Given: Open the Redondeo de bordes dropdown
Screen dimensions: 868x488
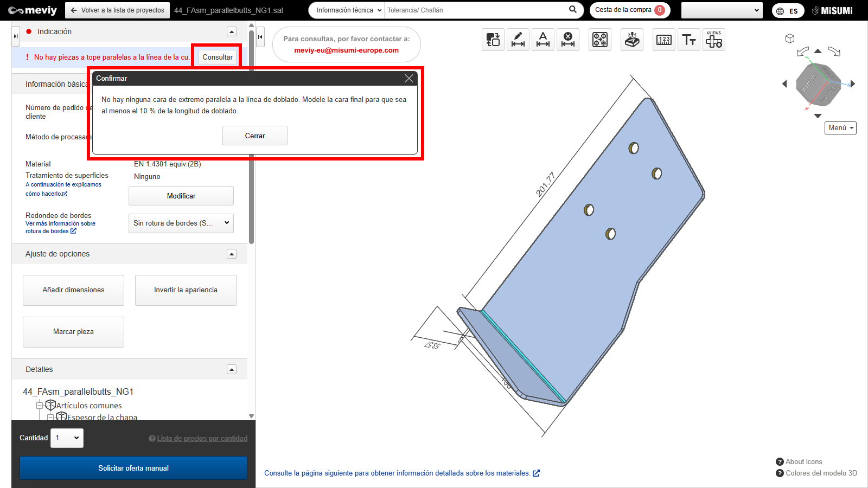Looking at the screenshot, I should pyautogui.click(x=181, y=223).
